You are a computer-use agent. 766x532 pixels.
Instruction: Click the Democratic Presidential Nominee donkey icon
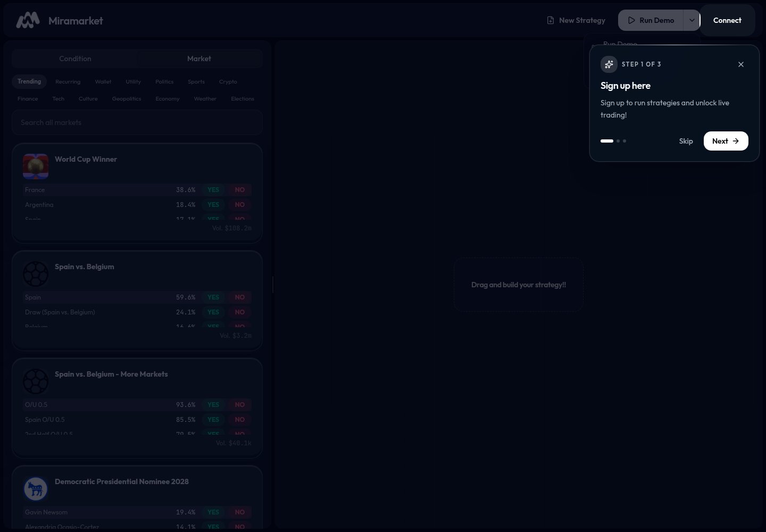click(36, 489)
